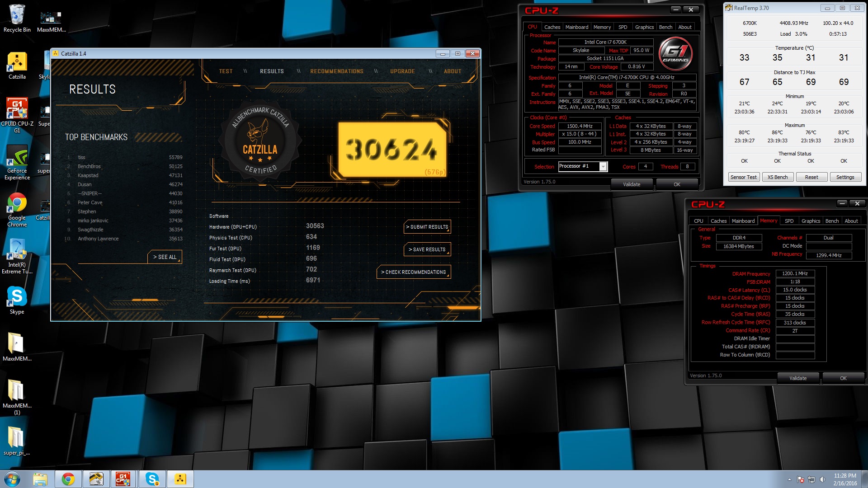
Task: Click Validate in upper CPU-Z window
Action: pos(632,184)
